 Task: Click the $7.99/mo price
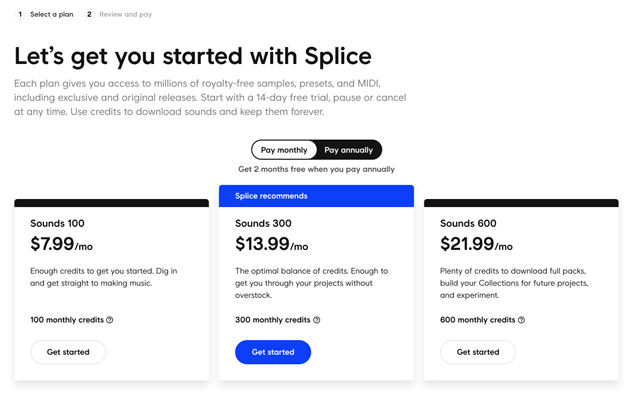point(62,244)
